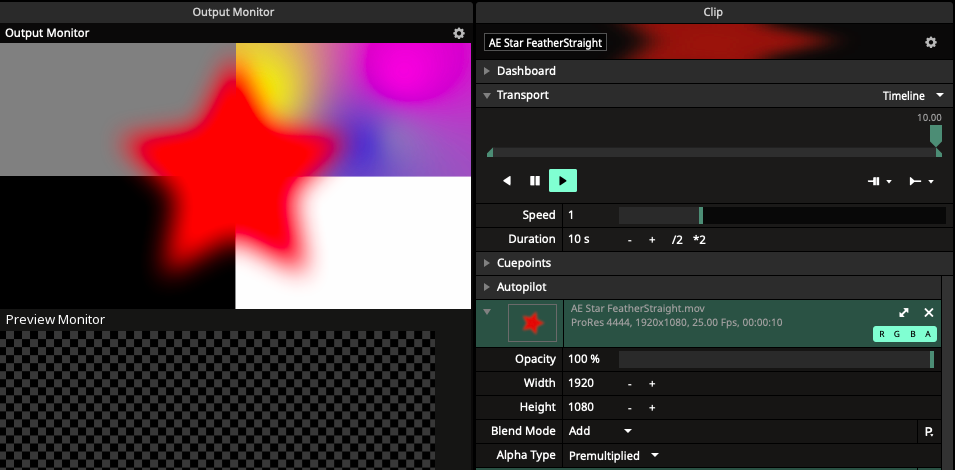Click the clip name field
The height and width of the screenshot is (470, 955).
point(545,43)
